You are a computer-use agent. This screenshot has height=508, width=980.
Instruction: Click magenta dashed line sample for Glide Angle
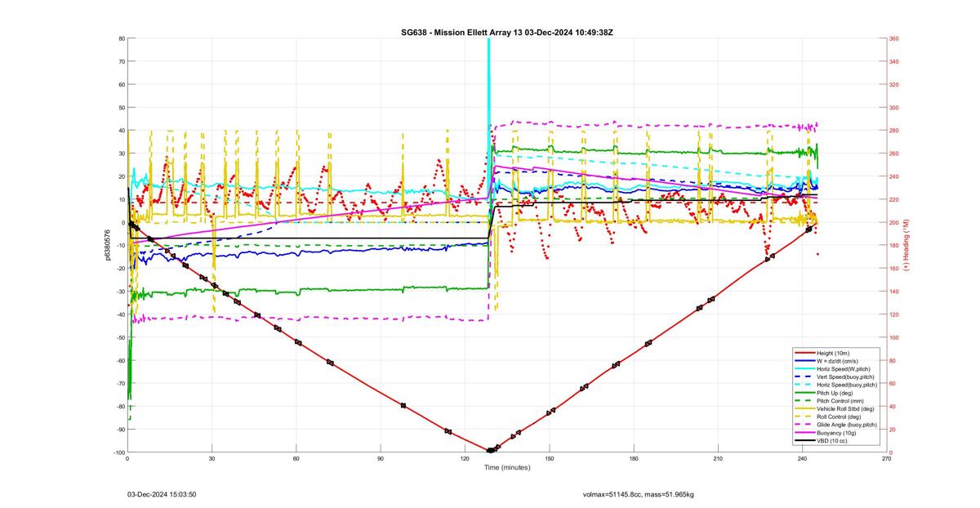click(804, 425)
